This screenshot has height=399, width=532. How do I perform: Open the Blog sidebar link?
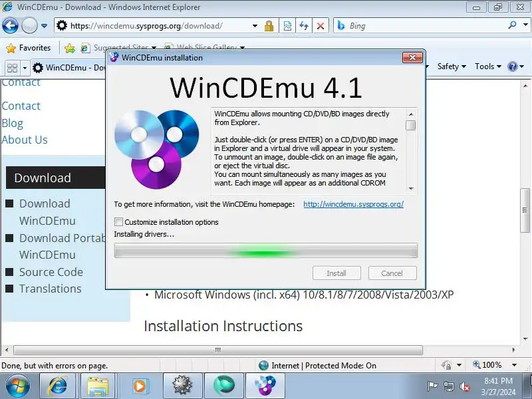pos(12,123)
